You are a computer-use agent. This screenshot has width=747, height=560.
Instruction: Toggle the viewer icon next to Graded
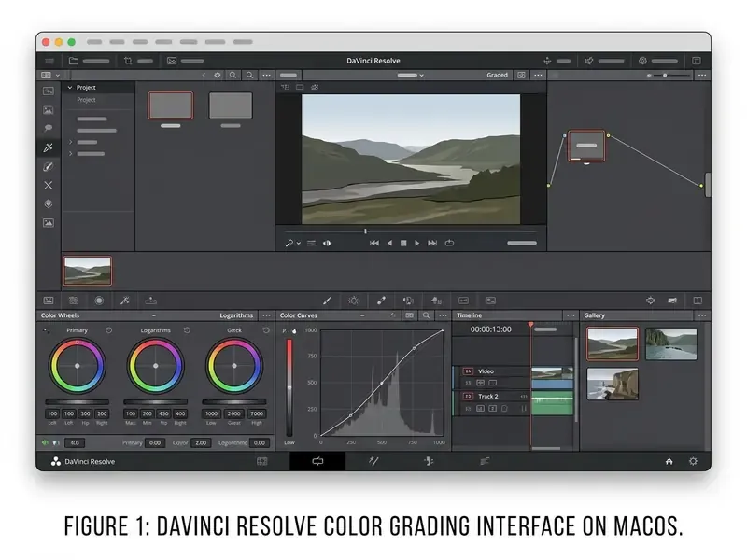[x=522, y=76]
